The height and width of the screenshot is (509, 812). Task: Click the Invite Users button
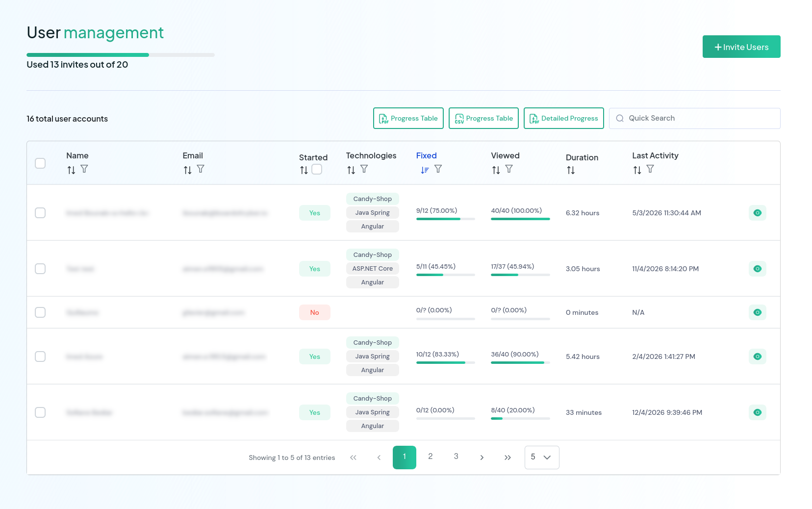click(x=741, y=47)
